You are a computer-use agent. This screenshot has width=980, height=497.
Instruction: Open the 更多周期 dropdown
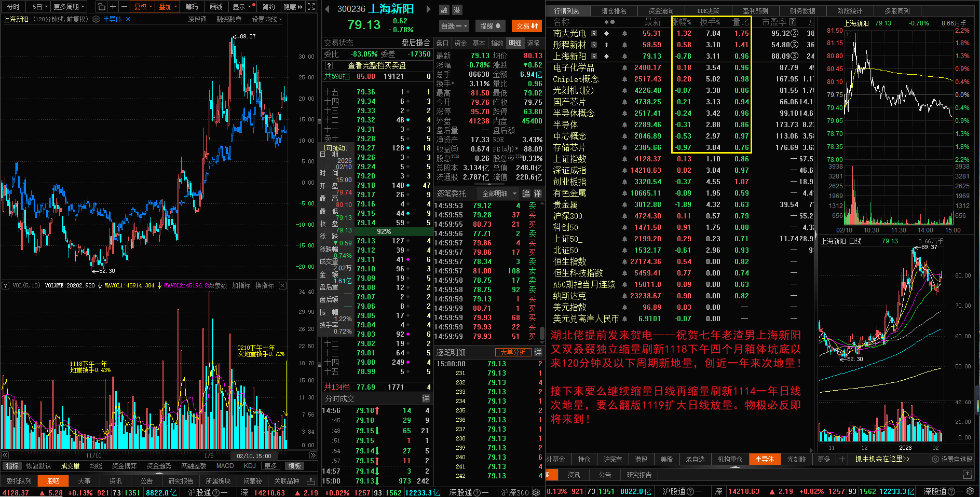69,7
